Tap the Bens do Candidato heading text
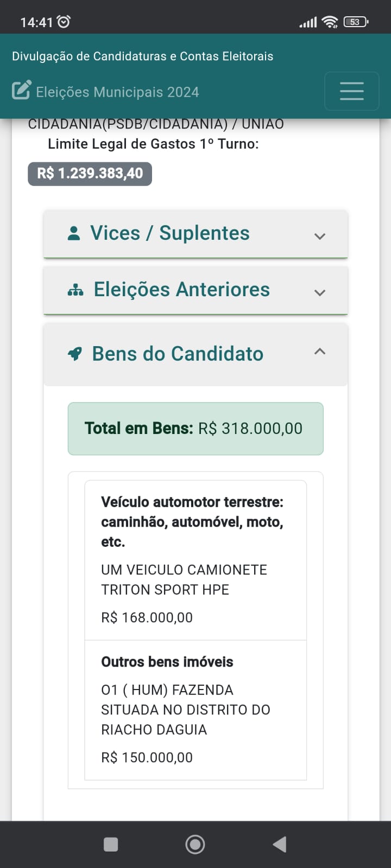391x868 pixels. [x=178, y=354]
